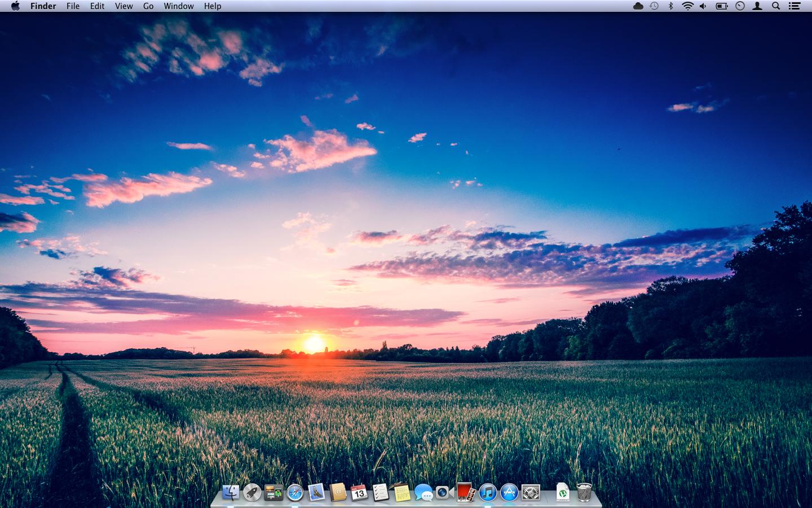The image size is (812, 508).
Task: Open the Apple menu
Action: (15, 6)
